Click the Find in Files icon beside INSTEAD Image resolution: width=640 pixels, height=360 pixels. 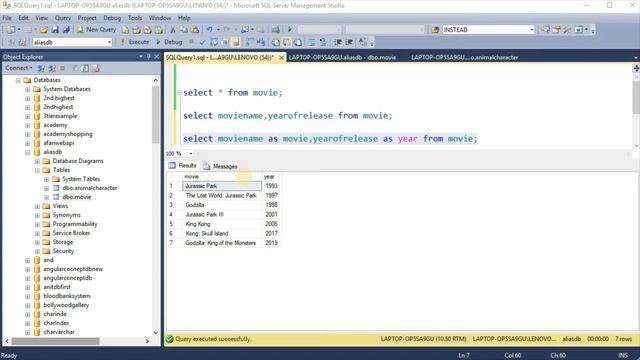436,30
